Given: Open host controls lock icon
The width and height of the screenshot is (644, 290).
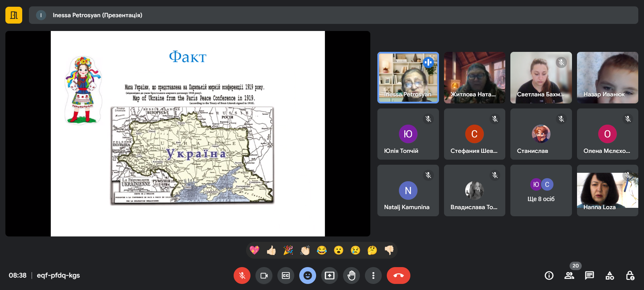Looking at the screenshot, I should (x=630, y=276).
